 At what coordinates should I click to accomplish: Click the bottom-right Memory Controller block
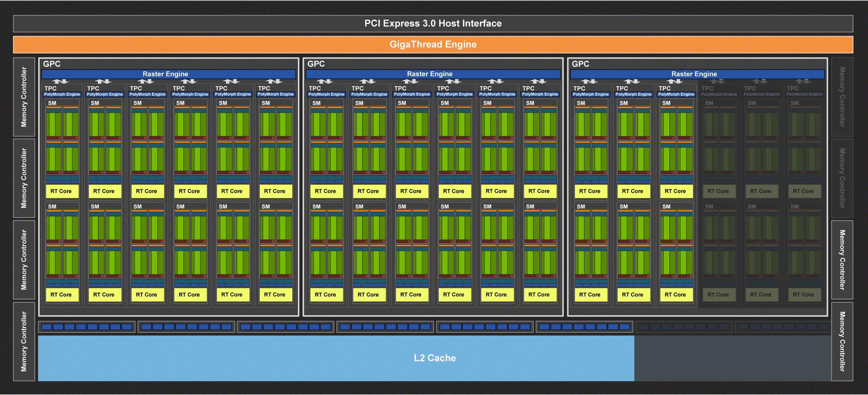point(842,341)
